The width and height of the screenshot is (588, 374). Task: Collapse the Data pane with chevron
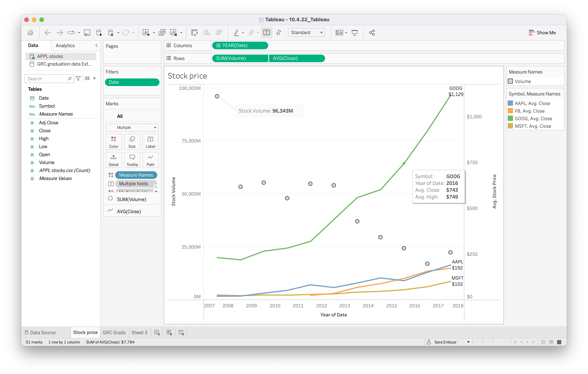96,45
